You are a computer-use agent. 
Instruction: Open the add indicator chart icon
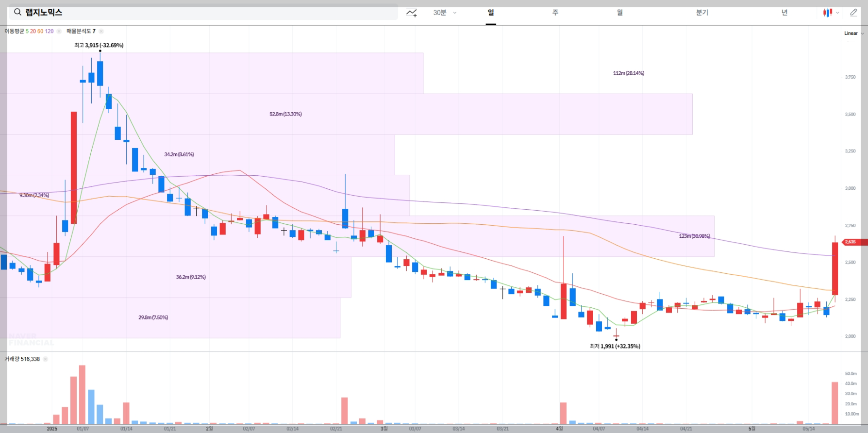pos(412,13)
